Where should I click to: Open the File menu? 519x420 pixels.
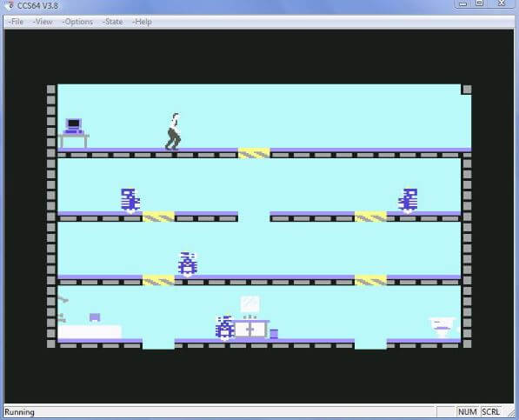(16, 22)
